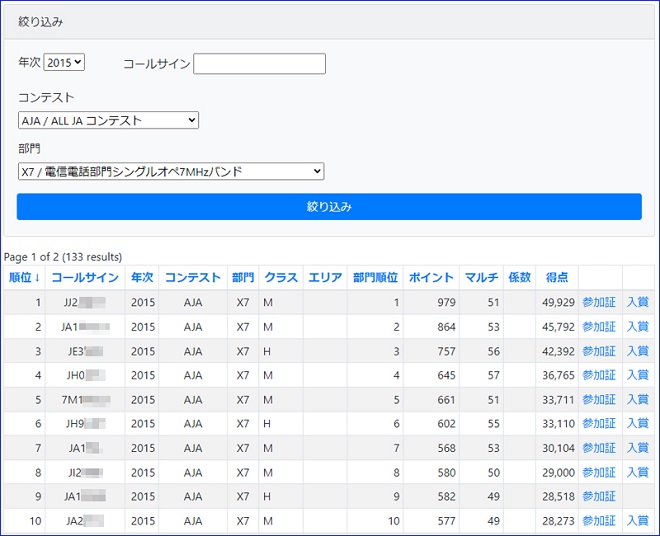The height and width of the screenshot is (536, 660).
Task: Select the points cell 661
Action: point(431,400)
